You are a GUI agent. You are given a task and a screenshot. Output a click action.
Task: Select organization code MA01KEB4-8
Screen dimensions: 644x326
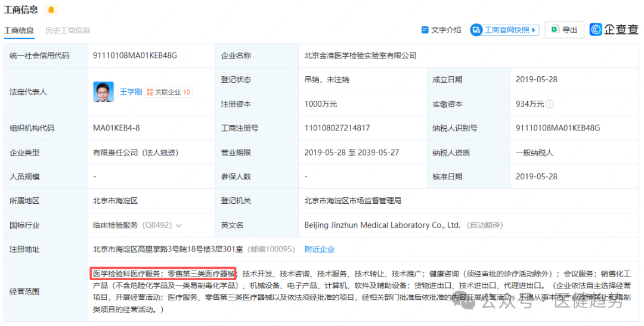(x=116, y=128)
